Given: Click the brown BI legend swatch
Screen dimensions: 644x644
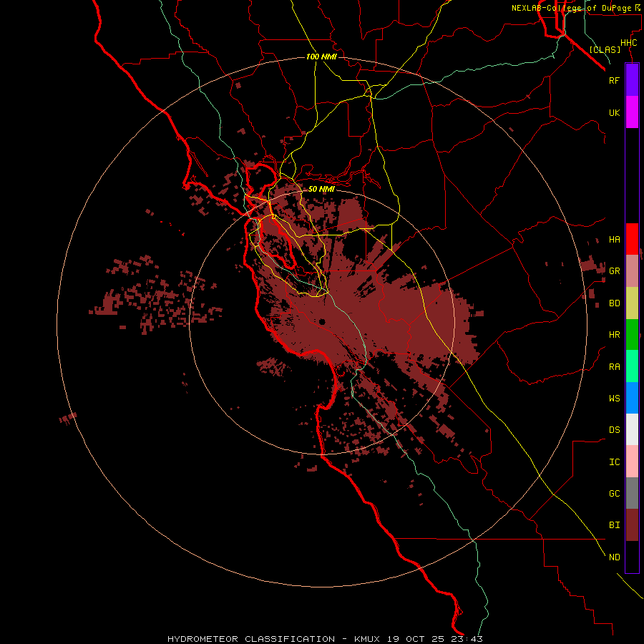Looking at the screenshot, I should click(632, 525).
